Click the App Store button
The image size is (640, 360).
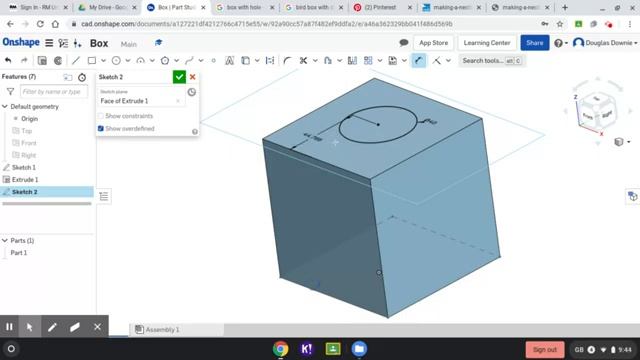pos(433,43)
